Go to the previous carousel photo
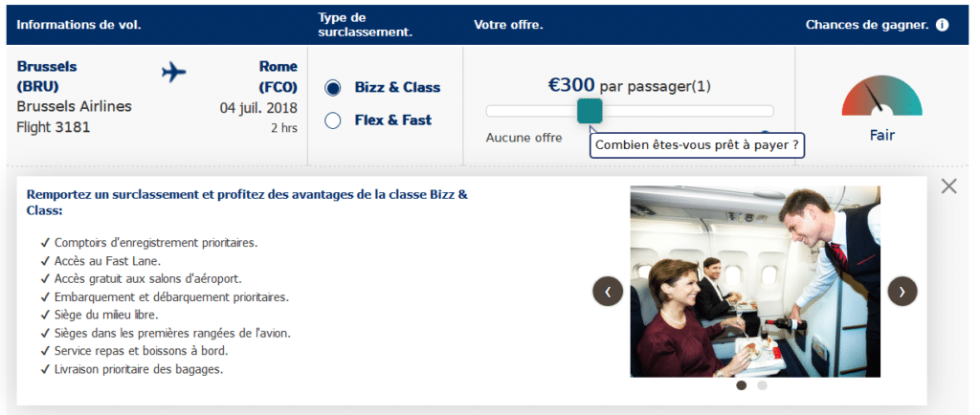This screenshot has width=980, height=415. tap(608, 291)
